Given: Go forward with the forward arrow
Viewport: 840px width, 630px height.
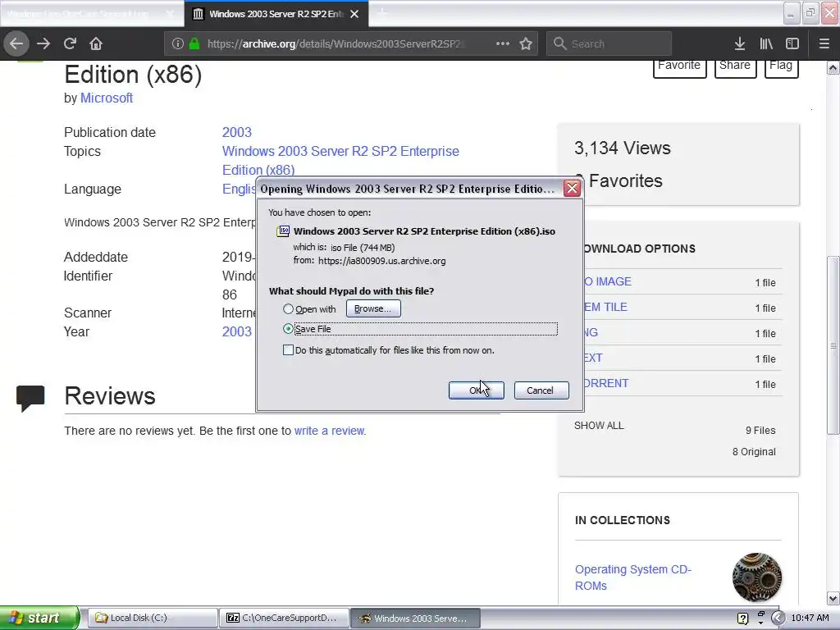Looking at the screenshot, I should (43, 43).
